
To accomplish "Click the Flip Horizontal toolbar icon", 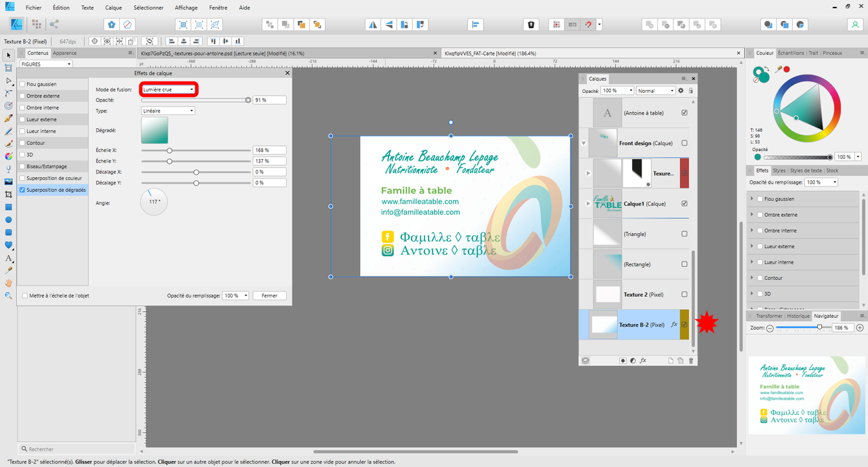I will [372, 24].
